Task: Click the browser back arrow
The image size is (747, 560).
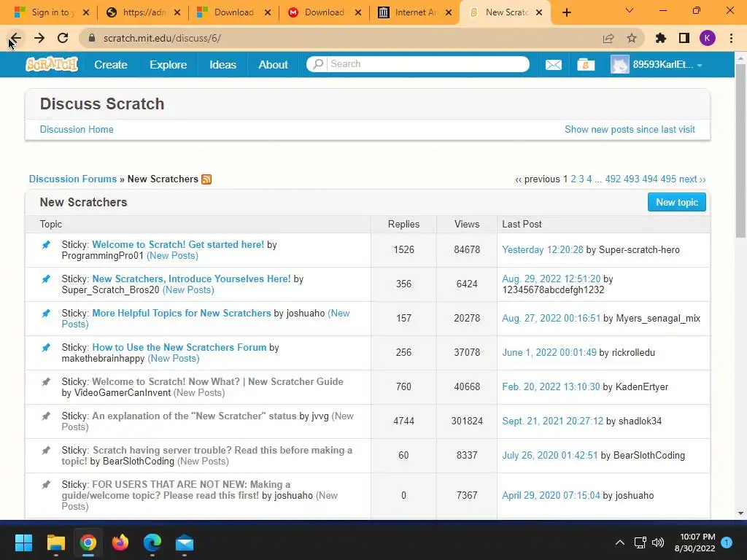Action: point(15,38)
